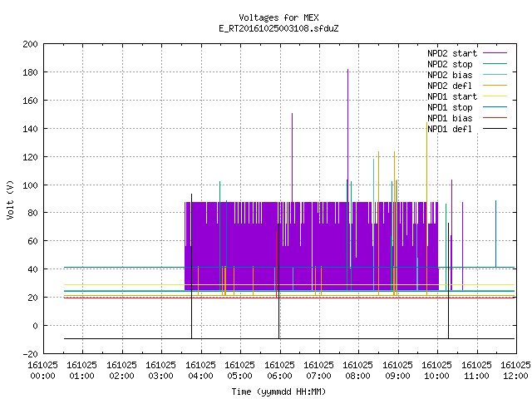
Task: Click the black NPD1 defl color line in legend
Action: [495, 129]
